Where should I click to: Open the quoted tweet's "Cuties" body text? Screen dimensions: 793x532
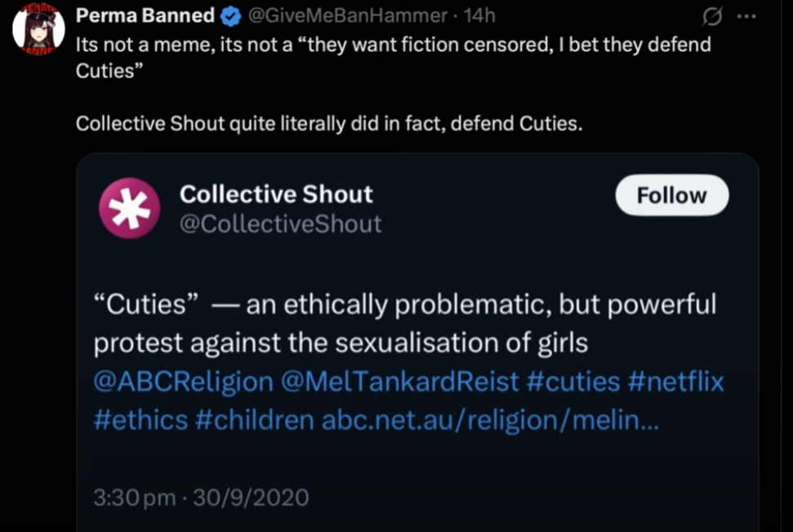tap(404, 323)
